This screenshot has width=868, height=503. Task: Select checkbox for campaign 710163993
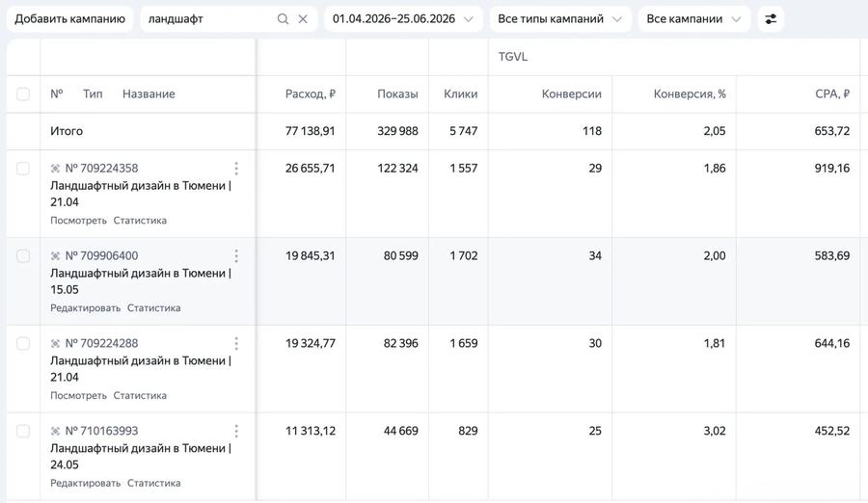(23, 431)
